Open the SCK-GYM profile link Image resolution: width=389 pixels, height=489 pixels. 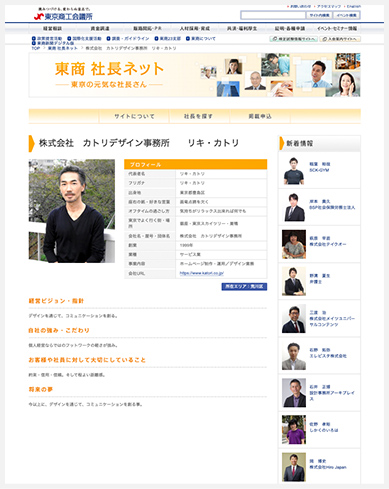point(320,167)
